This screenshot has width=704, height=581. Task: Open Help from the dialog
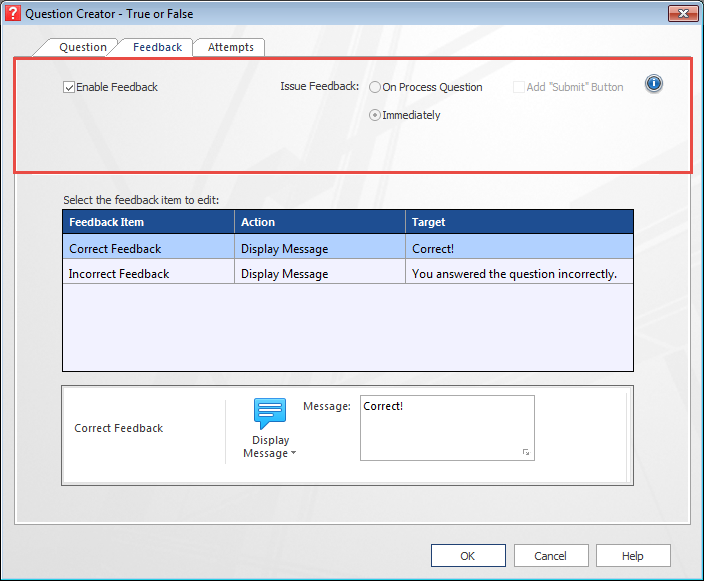[x=633, y=556]
